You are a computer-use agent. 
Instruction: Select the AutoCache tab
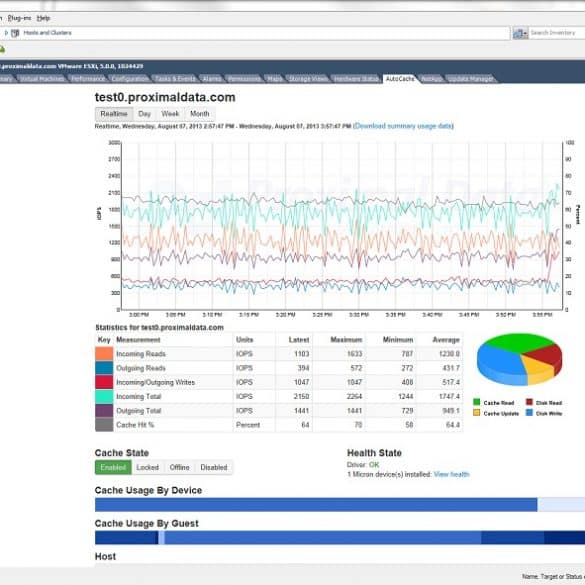(x=400, y=79)
